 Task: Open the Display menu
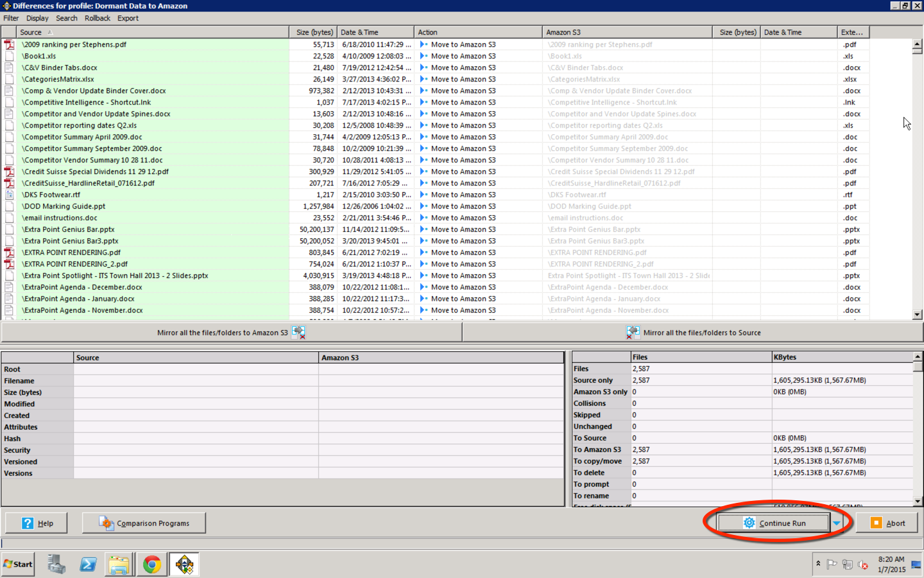[37, 18]
